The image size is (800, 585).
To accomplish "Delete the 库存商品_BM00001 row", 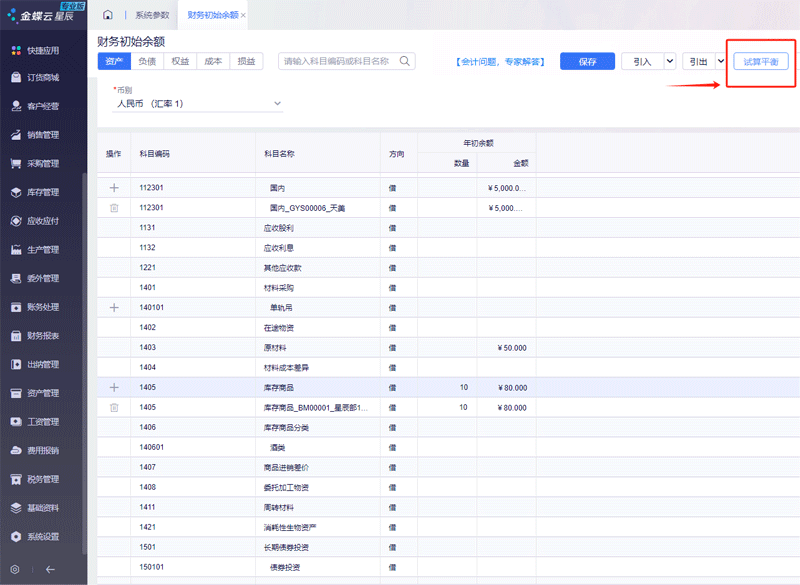I will point(114,408).
